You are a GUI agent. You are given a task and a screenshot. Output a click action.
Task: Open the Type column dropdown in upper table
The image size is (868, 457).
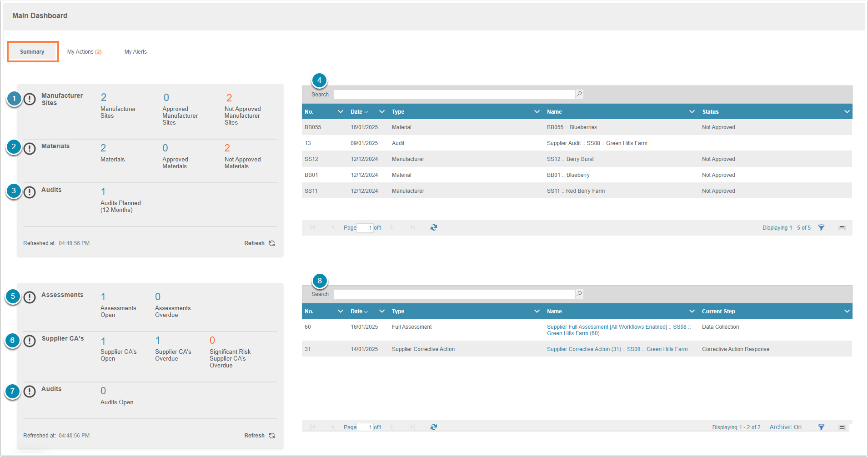coord(537,112)
